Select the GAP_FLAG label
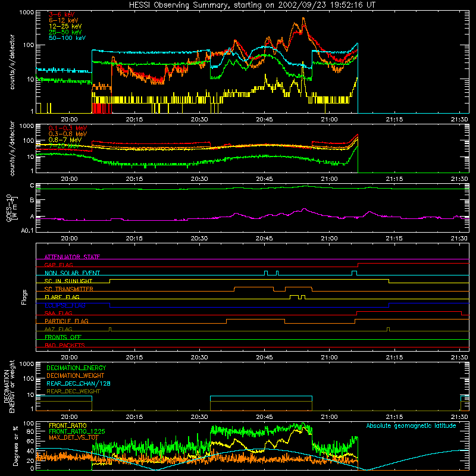476x476 pixels. 58,265
